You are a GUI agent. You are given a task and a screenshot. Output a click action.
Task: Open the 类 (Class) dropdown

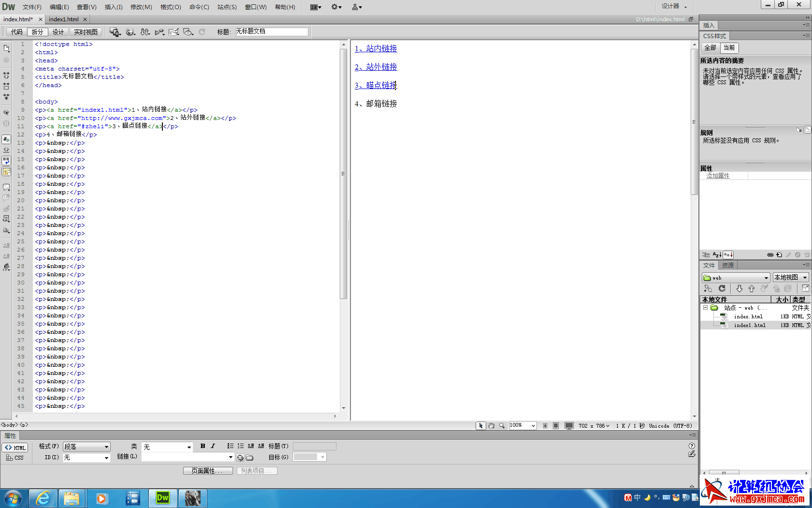(x=167, y=447)
